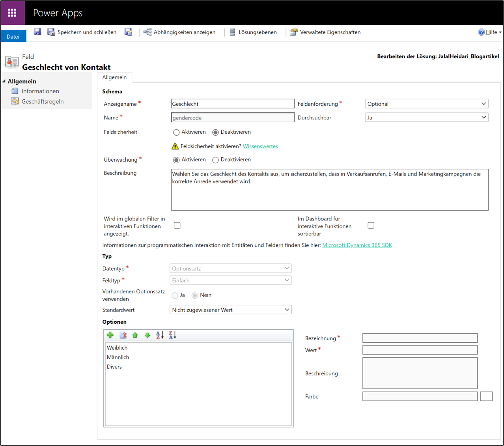This screenshot has height=446, width=504.
Task: Select Deaktivieren for Feldsicherheit
Action: pos(215,132)
